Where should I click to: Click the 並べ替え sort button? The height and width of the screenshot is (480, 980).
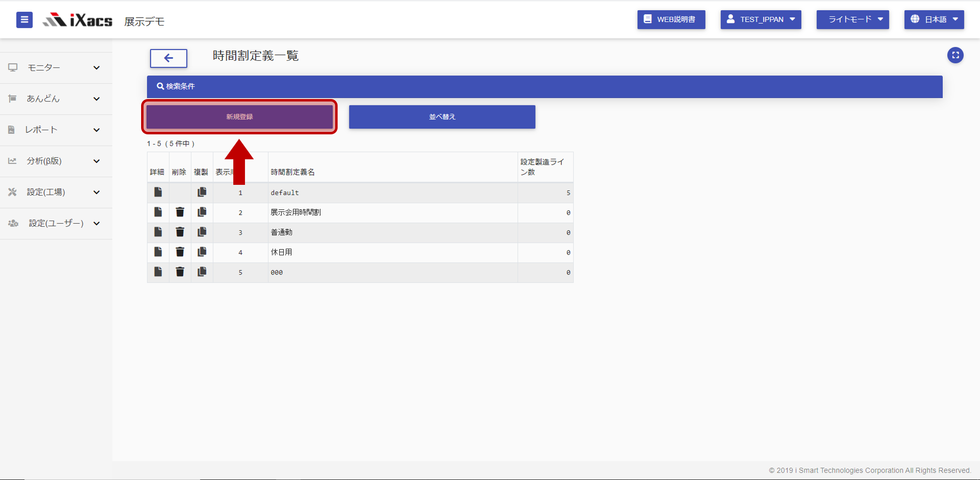442,117
